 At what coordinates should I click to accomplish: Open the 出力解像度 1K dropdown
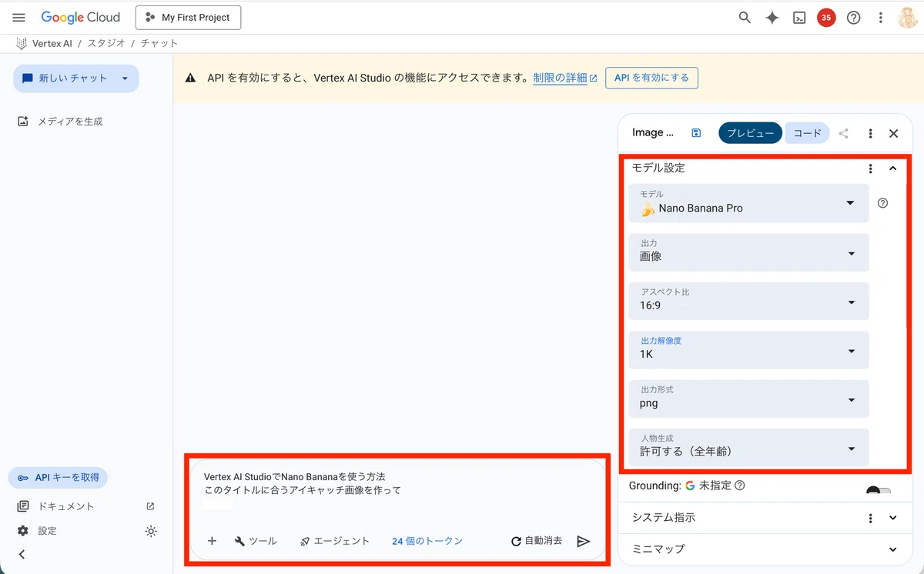(748, 350)
